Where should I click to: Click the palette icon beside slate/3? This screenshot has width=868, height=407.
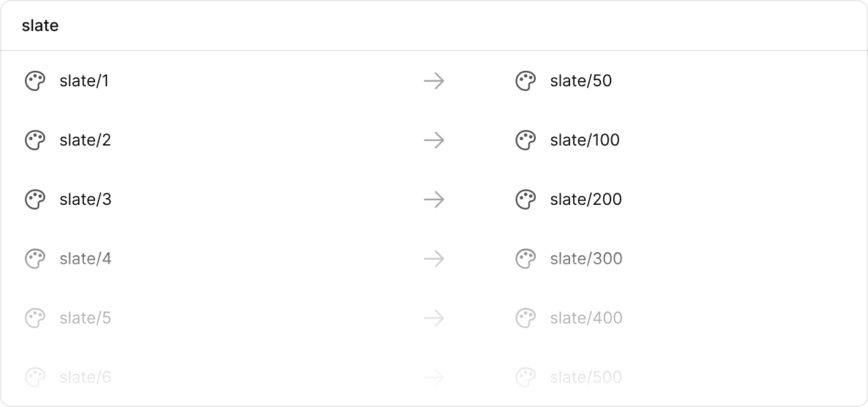tap(35, 200)
